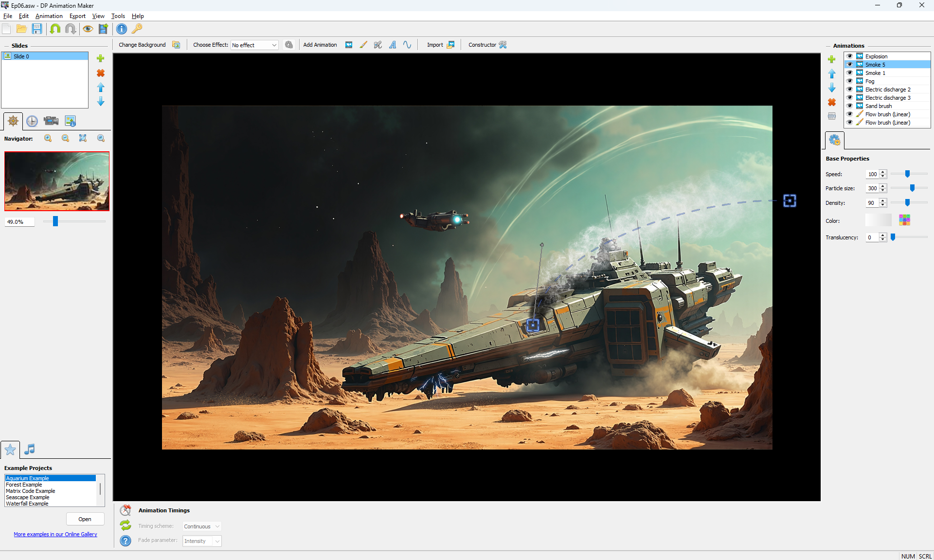The image size is (934, 560).
Task: Open the Choose Effect dropdown
Action: (x=254, y=45)
